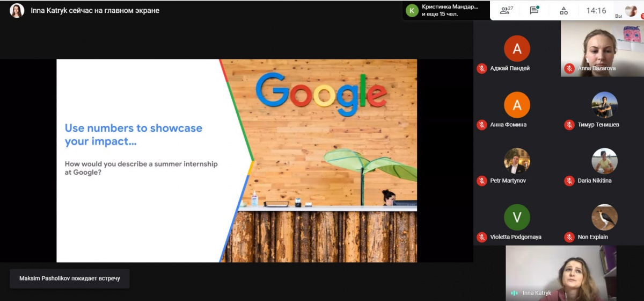Click the muted mic icon beside Тимур Тенишев

tap(569, 125)
